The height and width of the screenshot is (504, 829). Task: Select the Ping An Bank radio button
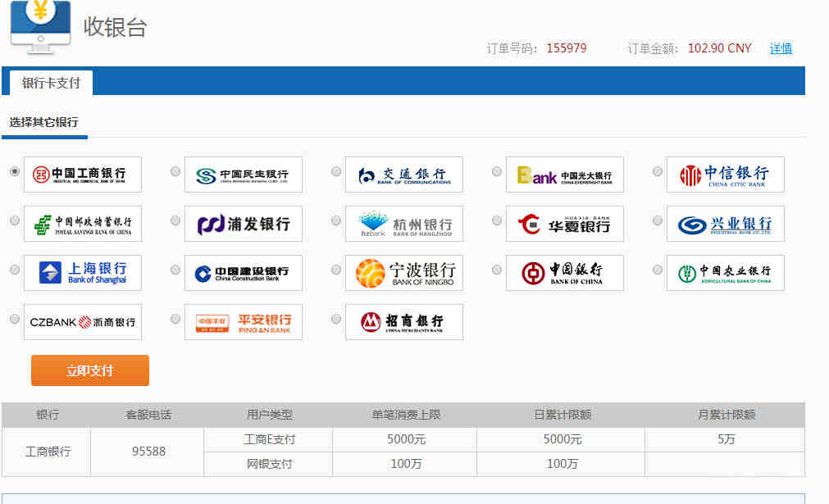point(175,319)
